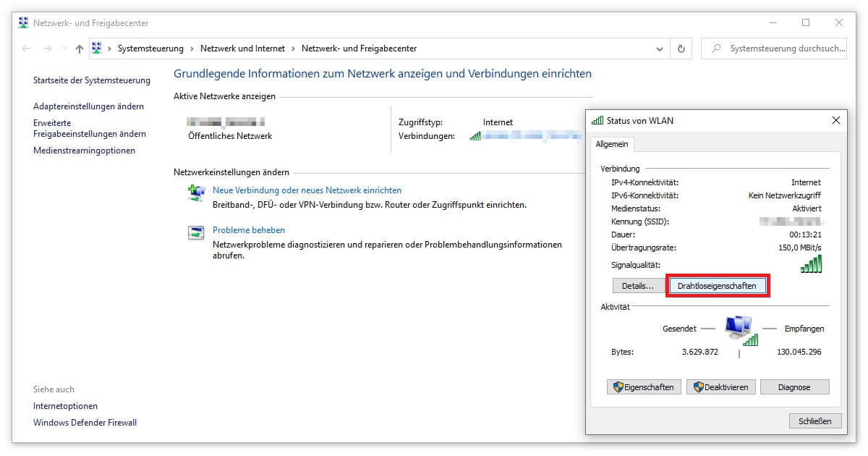Close the WLAN status dialog with Schließen
The image size is (868, 456).
[x=815, y=421]
